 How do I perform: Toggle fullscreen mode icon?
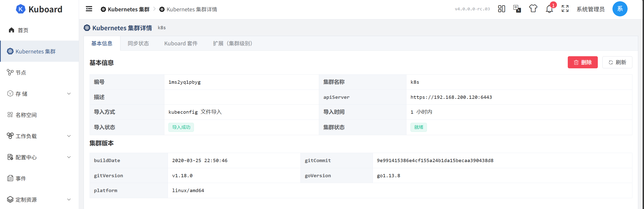point(565,9)
